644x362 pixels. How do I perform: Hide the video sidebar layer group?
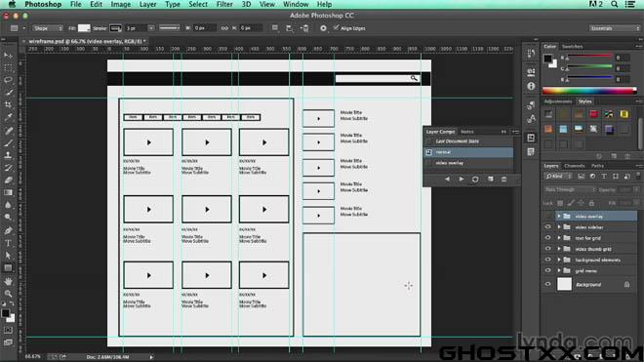coord(548,226)
